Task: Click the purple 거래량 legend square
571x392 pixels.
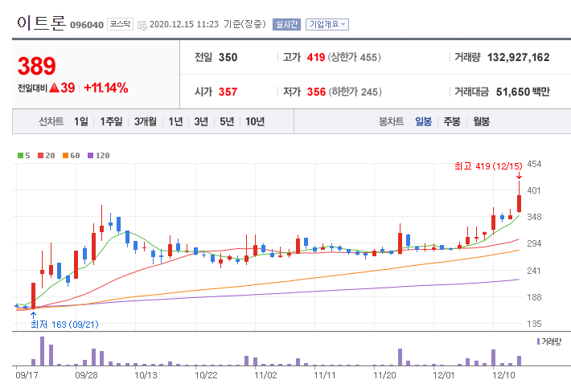Action: (x=538, y=341)
